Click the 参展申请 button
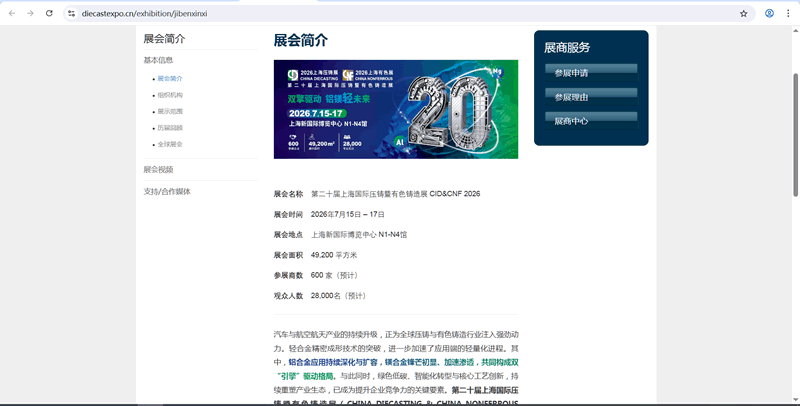Screen dimensions: 800x406 tap(590, 72)
